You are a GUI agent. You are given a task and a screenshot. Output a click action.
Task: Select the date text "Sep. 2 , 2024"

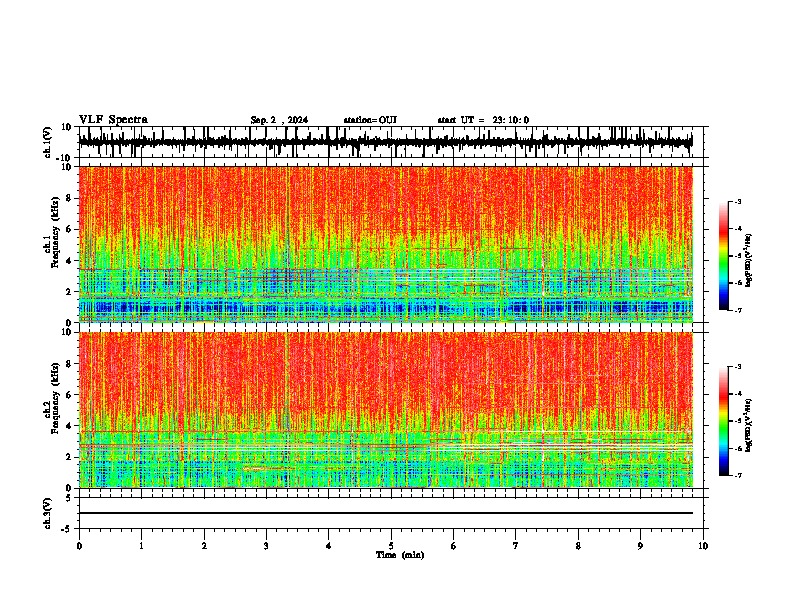tap(279, 120)
